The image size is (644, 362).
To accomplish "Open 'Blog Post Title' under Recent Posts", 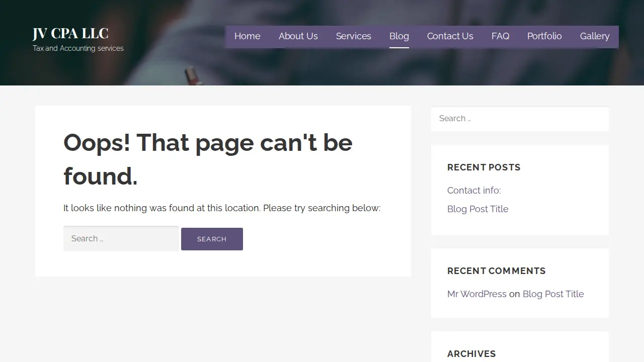I will (477, 209).
